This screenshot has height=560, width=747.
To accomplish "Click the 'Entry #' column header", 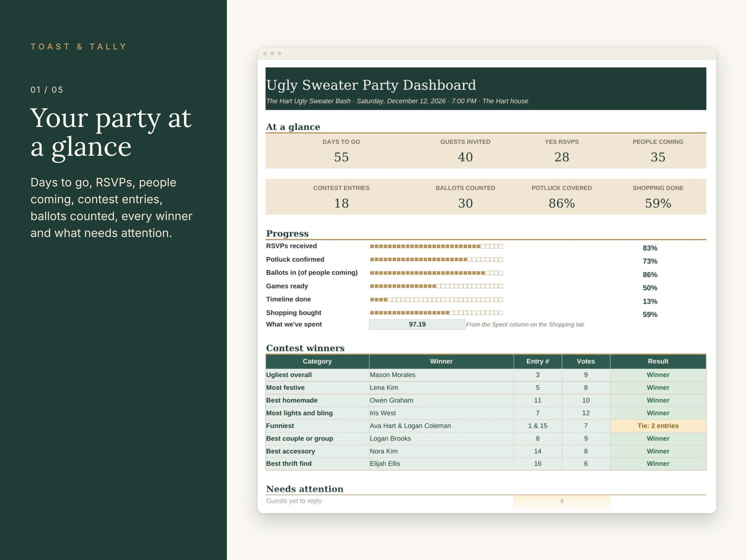I will [538, 362].
